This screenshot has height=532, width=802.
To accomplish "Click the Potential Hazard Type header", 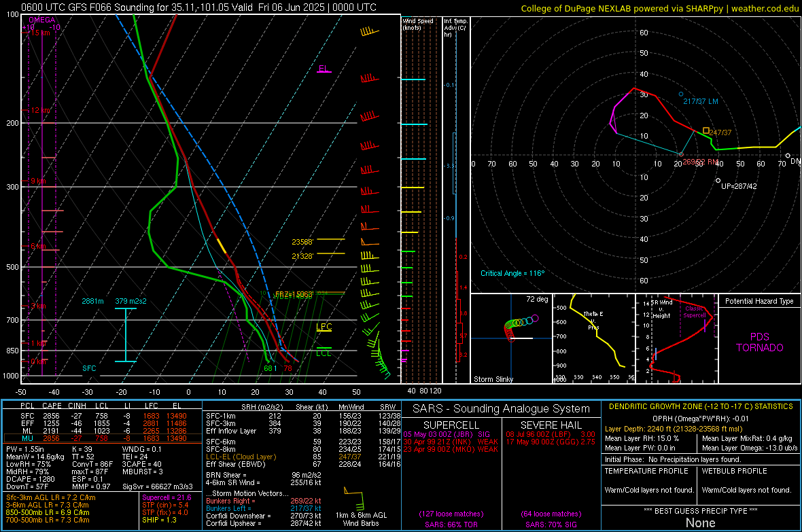I will [760, 301].
